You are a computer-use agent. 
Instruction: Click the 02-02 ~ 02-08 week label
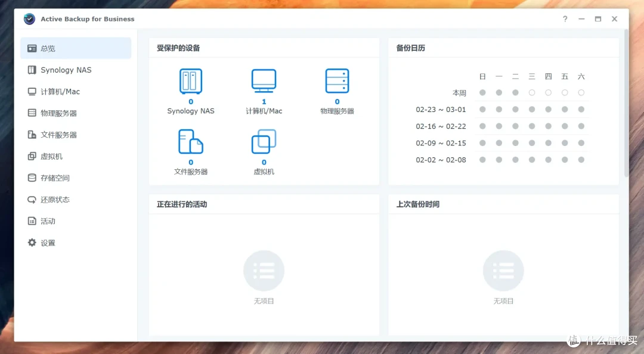441,160
